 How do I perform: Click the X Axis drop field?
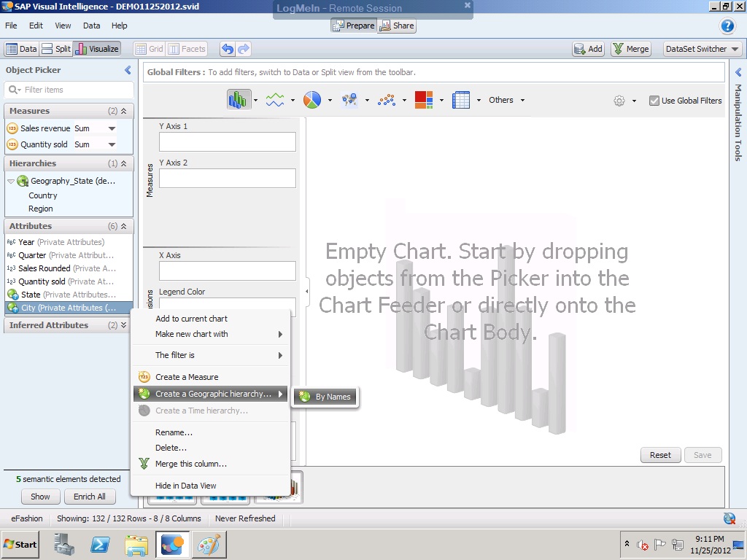(228, 271)
